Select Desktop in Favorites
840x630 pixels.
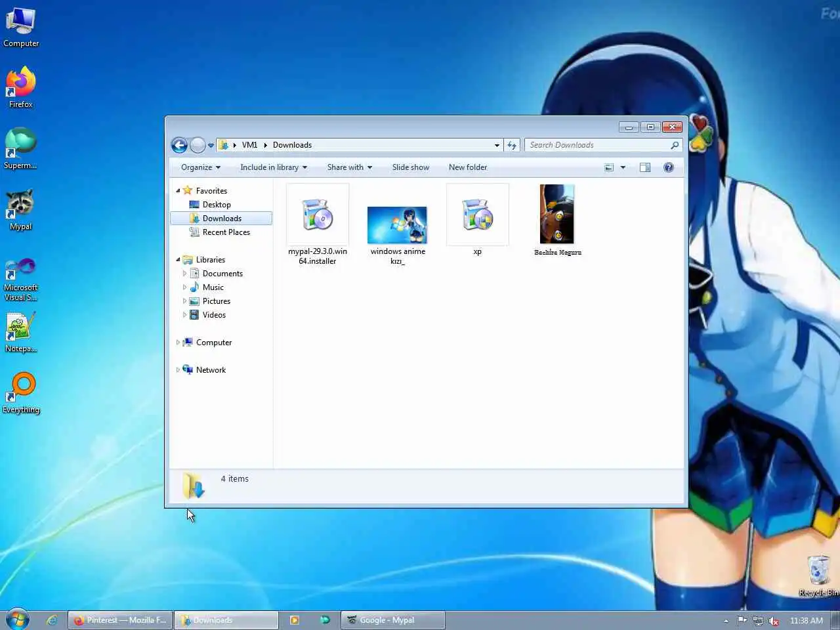tap(217, 205)
